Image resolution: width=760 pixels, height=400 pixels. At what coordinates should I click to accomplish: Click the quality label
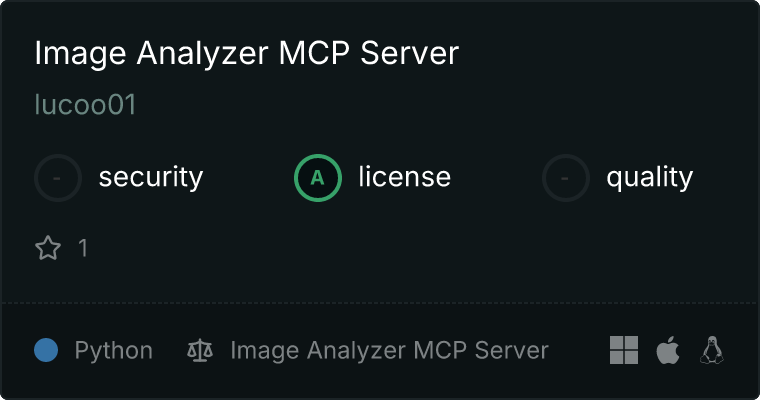(x=649, y=178)
